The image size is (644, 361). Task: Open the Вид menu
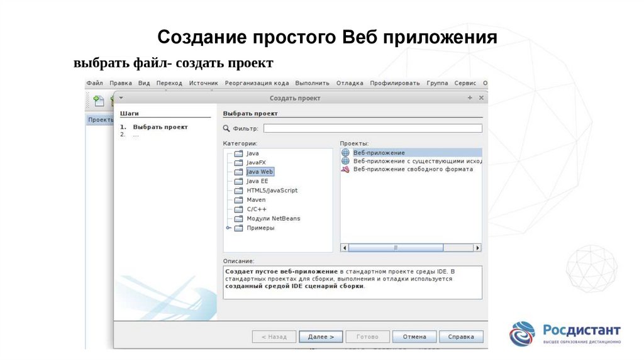click(144, 83)
